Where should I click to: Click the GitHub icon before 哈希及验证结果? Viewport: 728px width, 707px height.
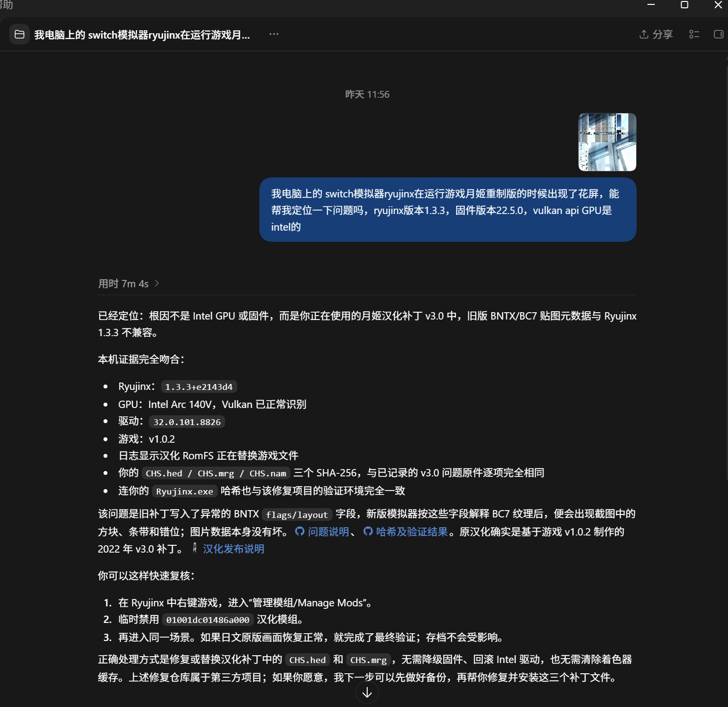click(x=368, y=532)
